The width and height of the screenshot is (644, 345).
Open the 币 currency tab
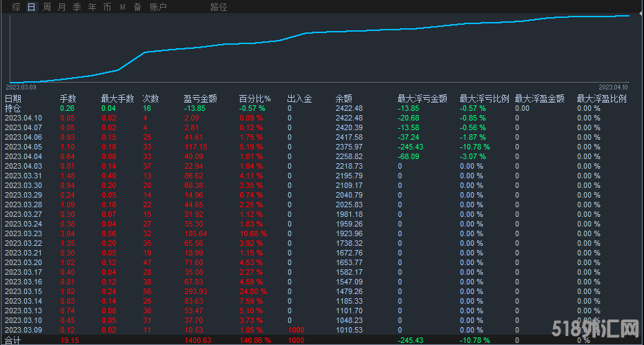[107, 7]
